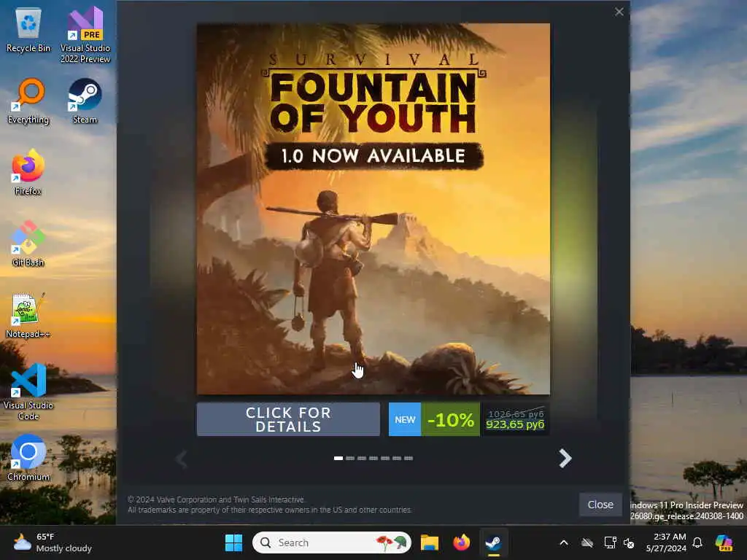
Task: Select the fifth slide indicator dot
Action: [x=385, y=458]
